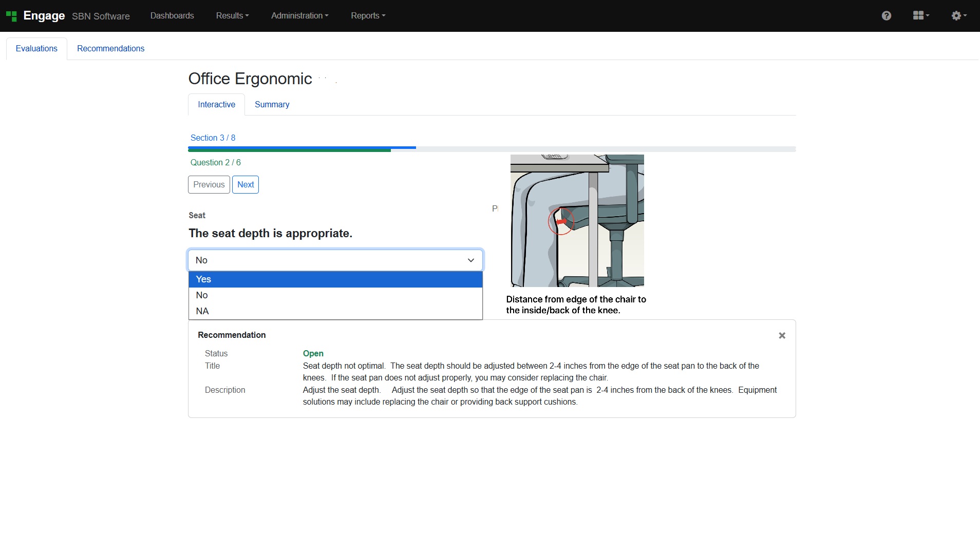Click the 'Seat depth not optimal' title text

click(x=531, y=372)
